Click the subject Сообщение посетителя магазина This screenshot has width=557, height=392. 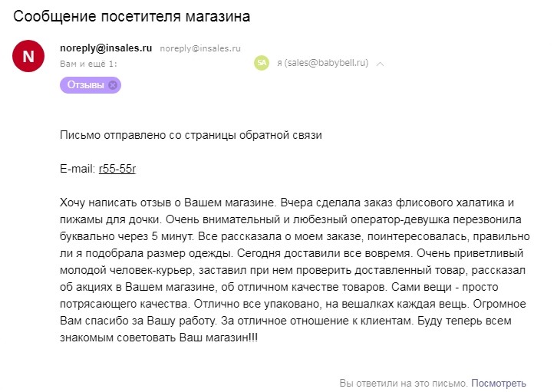point(132,16)
